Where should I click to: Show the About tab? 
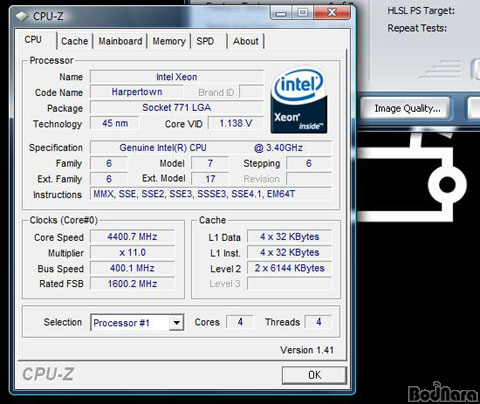click(246, 41)
